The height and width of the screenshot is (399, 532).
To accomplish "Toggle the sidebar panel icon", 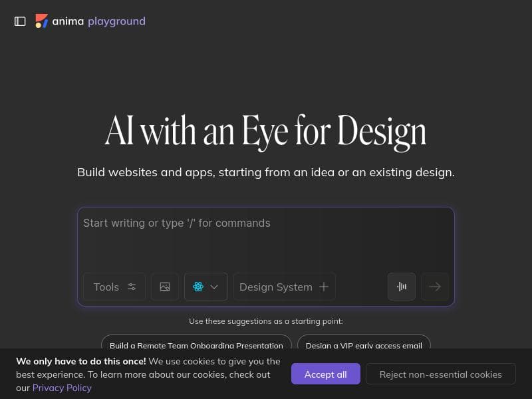I will click(20, 21).
